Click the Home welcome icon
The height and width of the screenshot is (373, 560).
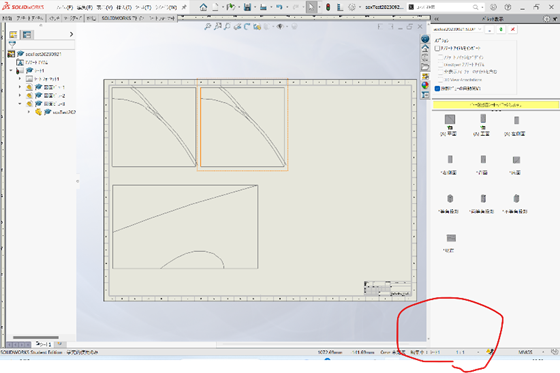(203, 7)
